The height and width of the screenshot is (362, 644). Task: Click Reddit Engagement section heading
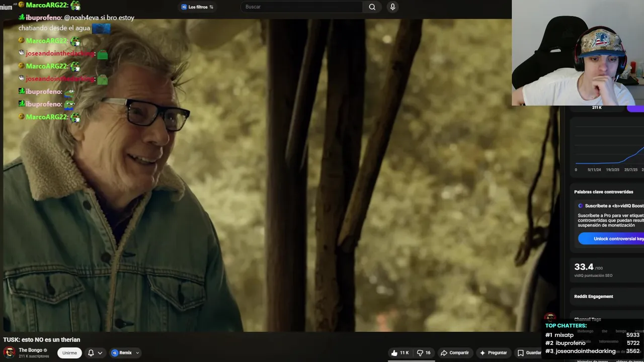[x=594, y=297]
